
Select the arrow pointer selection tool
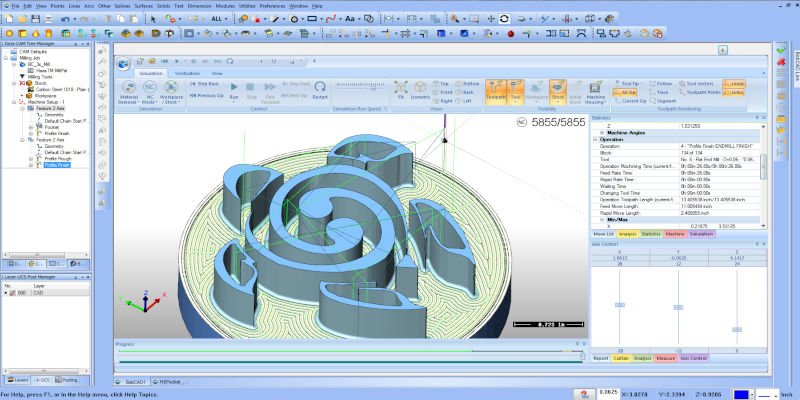coord(153,19)
